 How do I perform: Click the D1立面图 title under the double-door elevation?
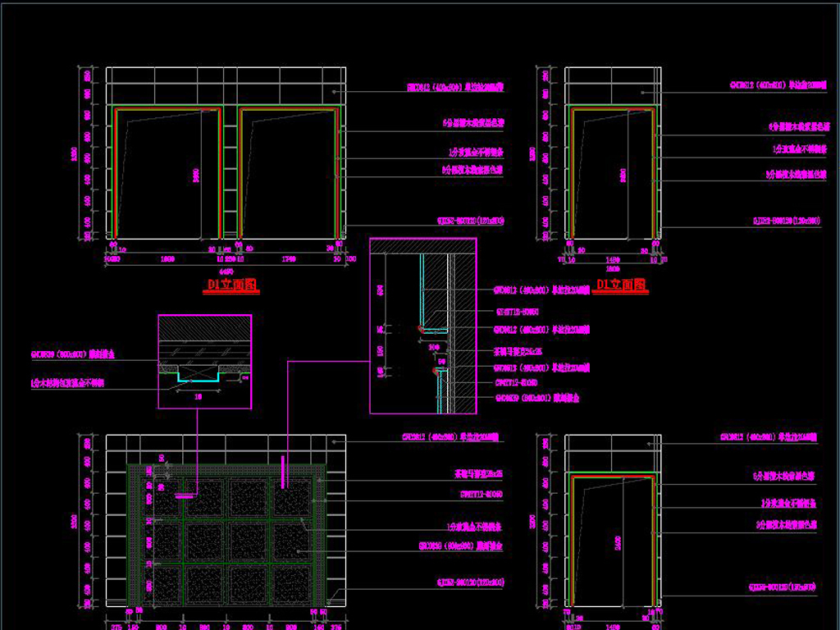[231, 285]
